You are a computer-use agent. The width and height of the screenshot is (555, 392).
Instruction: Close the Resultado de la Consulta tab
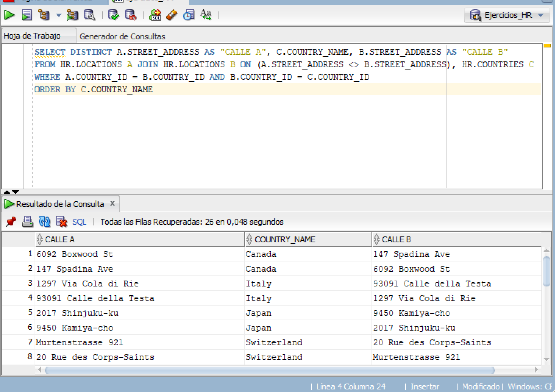click(113, 203)
